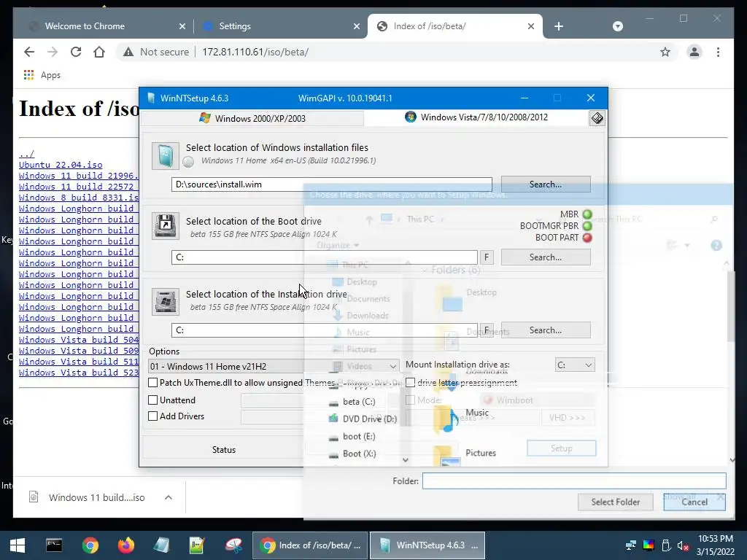The height and width of the screenshot is (560, 747).
Task: Click the Boot drive floppy icon
Action: coord(166,226)
